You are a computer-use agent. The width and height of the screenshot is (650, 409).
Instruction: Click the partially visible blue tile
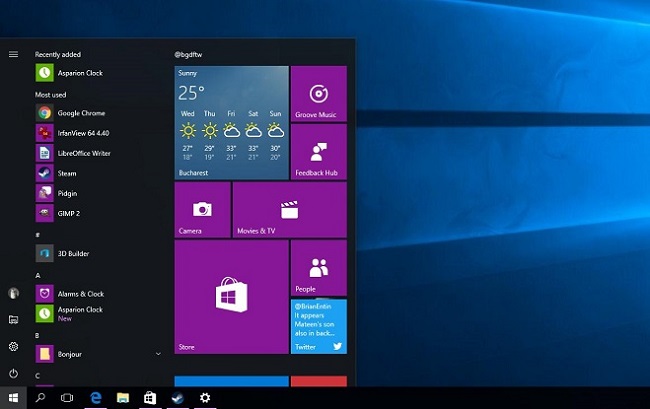(231, 381)
